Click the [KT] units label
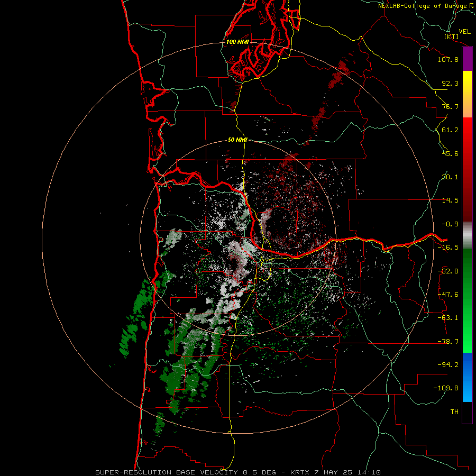Viewport: 476px width, 476px height. [x=452, y=36]
